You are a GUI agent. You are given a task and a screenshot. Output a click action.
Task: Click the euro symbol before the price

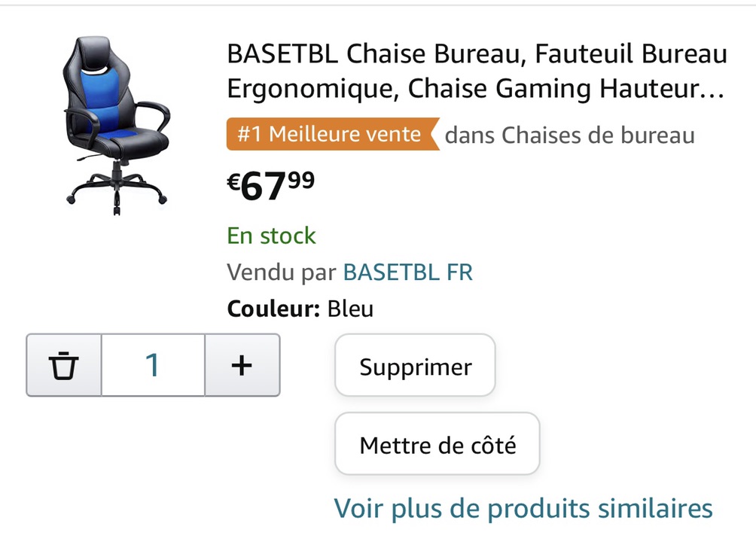[233, 182]
